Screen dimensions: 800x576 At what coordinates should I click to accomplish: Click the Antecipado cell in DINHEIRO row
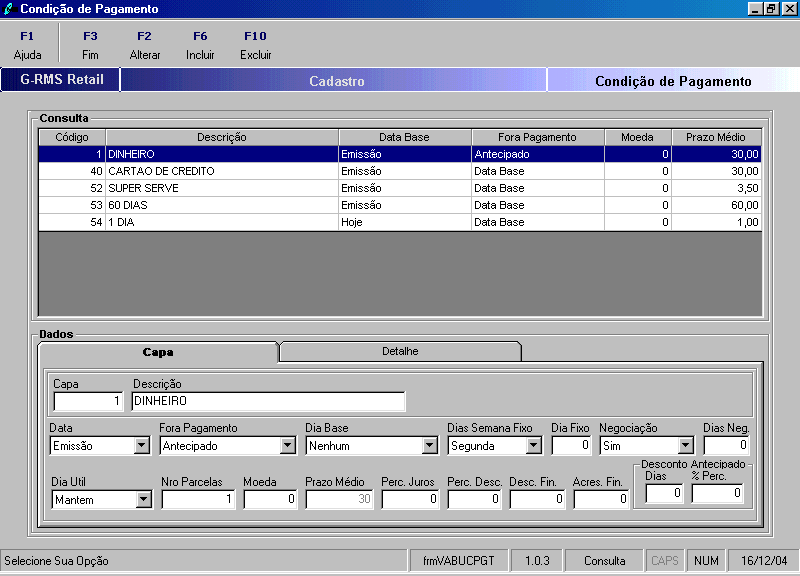tap(538, 154)
